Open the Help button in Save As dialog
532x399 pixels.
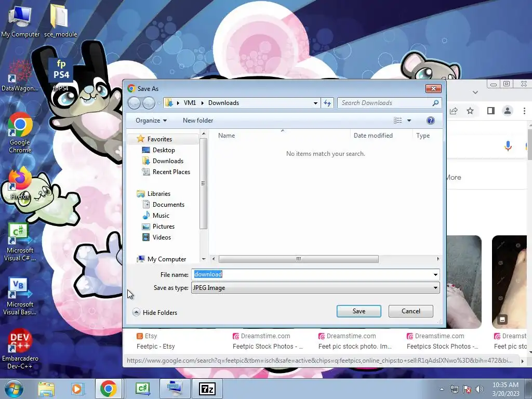coord(431,121)
